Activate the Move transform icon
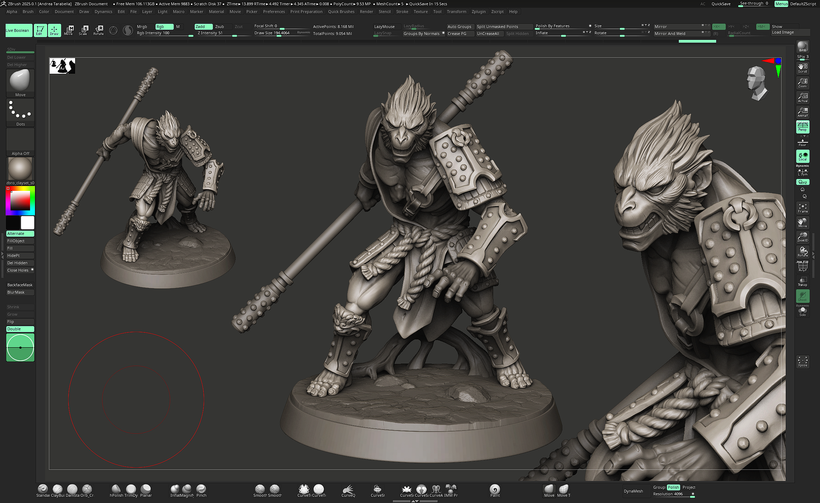The height and width of the screenshot is (503, 820). [x=69, y=30]
